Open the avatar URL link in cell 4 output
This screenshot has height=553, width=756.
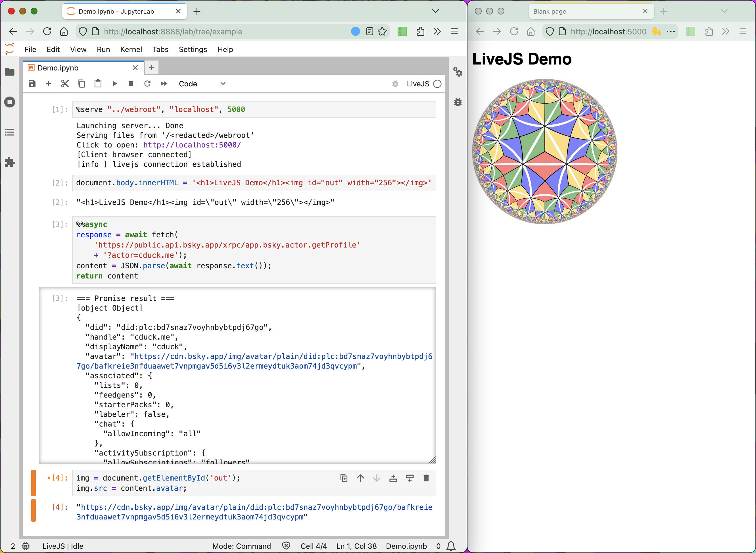254,512
